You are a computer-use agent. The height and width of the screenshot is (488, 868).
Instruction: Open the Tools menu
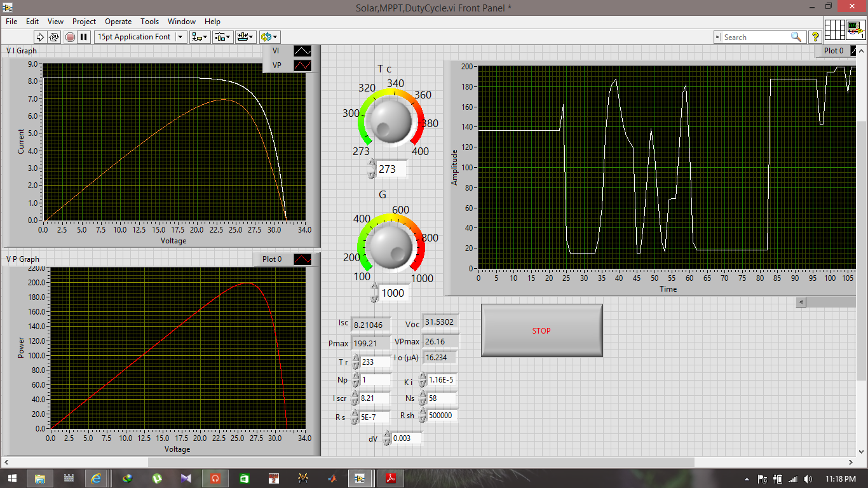pos(149,21)
